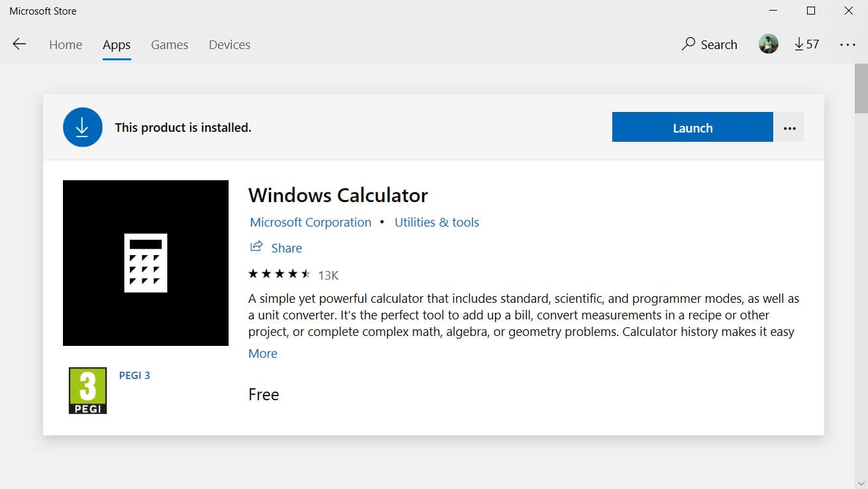This screenshot has height=489, width=868.
Task: Open the Search in Microsoft Store
Action: 709,44
